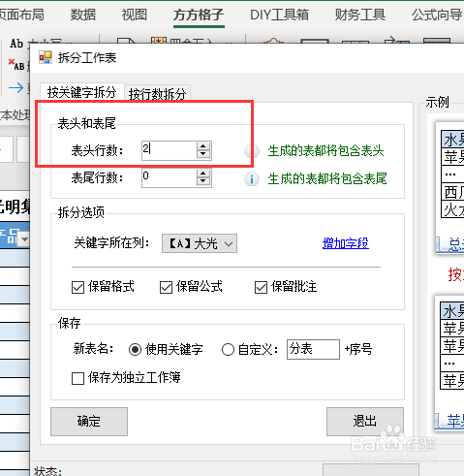This screenshot has height=476, width=464.
Task: Open the 方方格子 ribbon tab
Action: point(199,15)
